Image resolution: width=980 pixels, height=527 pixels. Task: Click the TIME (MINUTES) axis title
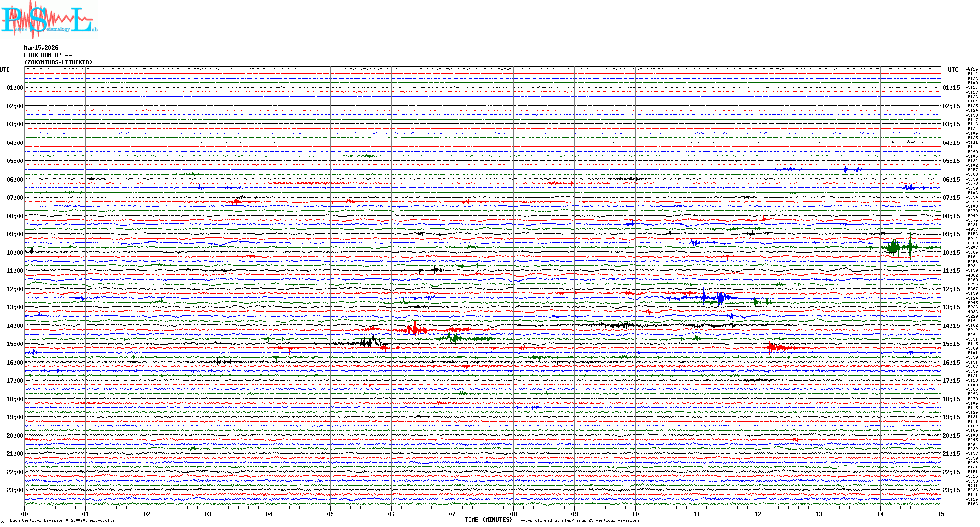click(x=489, y=520)
